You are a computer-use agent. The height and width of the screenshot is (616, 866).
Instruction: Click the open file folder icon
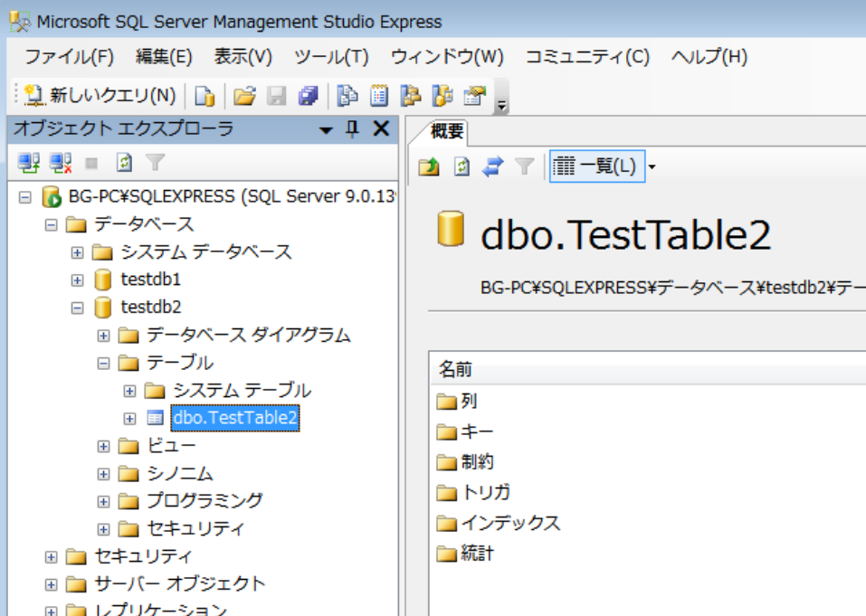[244, 96]
